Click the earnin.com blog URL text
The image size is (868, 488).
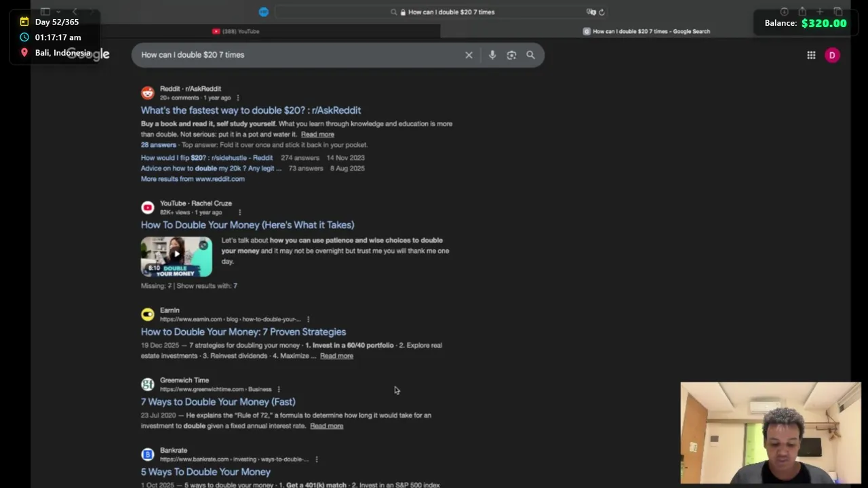click(x=231, y=319)
